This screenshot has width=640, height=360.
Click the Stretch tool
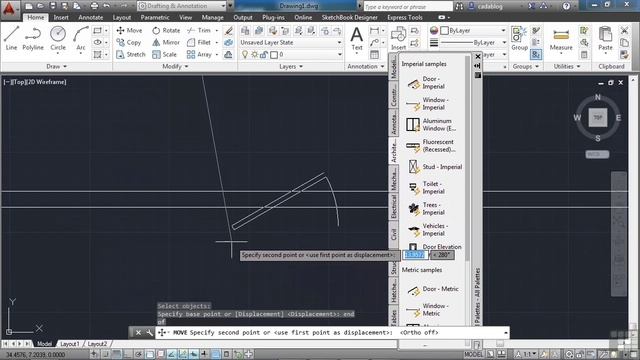pyautogui.click(x=131, y=54)
